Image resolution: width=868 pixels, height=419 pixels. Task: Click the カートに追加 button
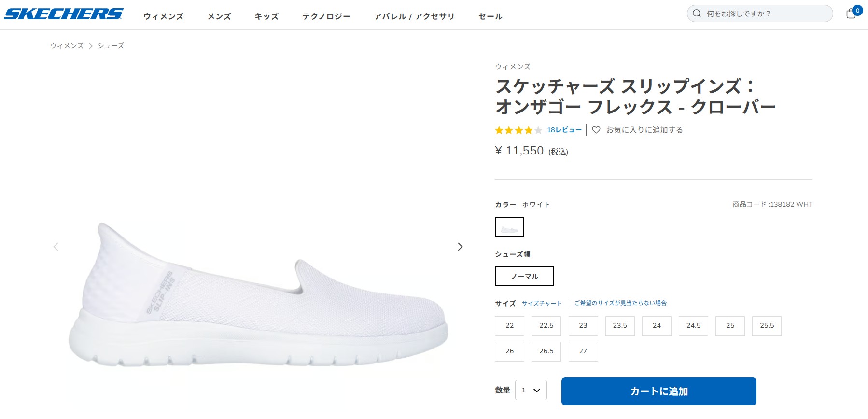(x=658, y=391)
